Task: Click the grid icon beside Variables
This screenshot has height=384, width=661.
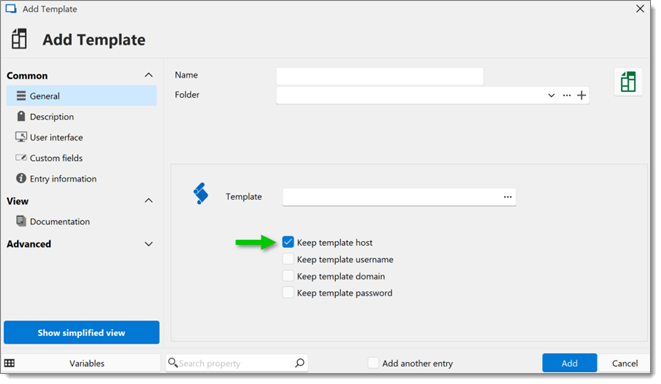Action: (9, 363)
